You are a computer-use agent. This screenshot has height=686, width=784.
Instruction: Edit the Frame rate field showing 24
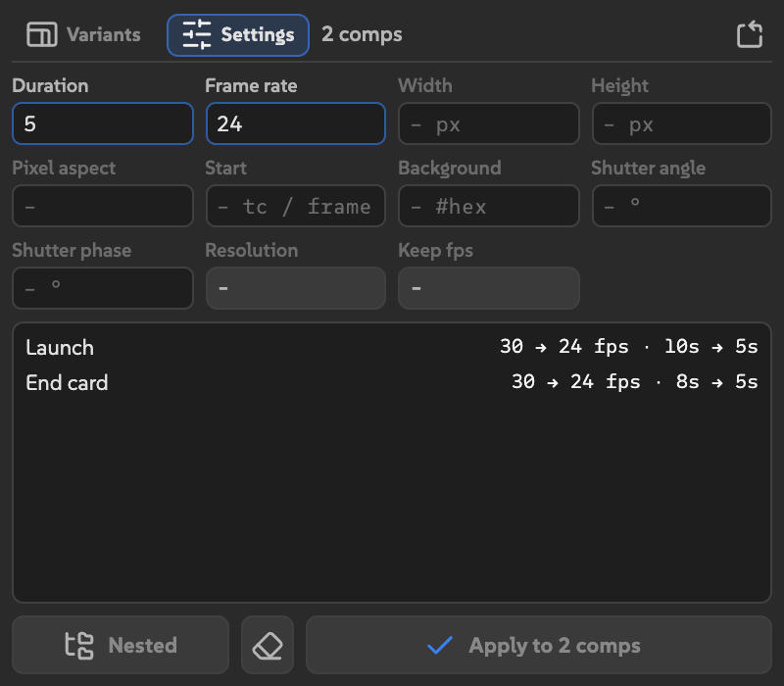(x=296, y=123)
